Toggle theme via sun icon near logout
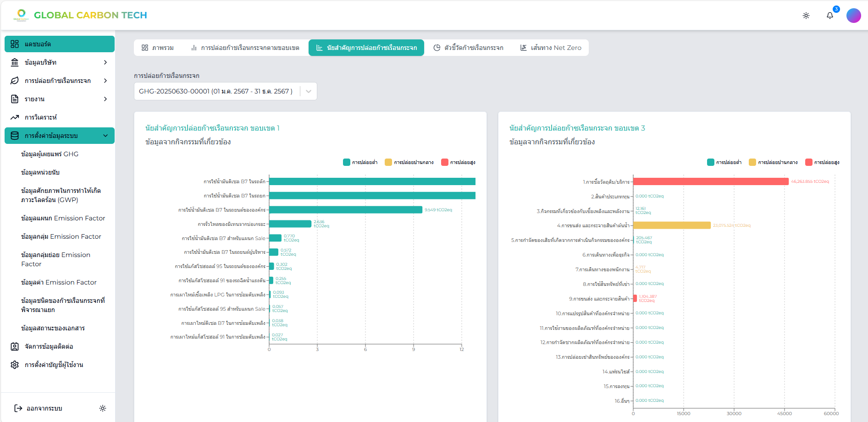The width and height of the screenshot is (868, 422). (x=103, y=408)
